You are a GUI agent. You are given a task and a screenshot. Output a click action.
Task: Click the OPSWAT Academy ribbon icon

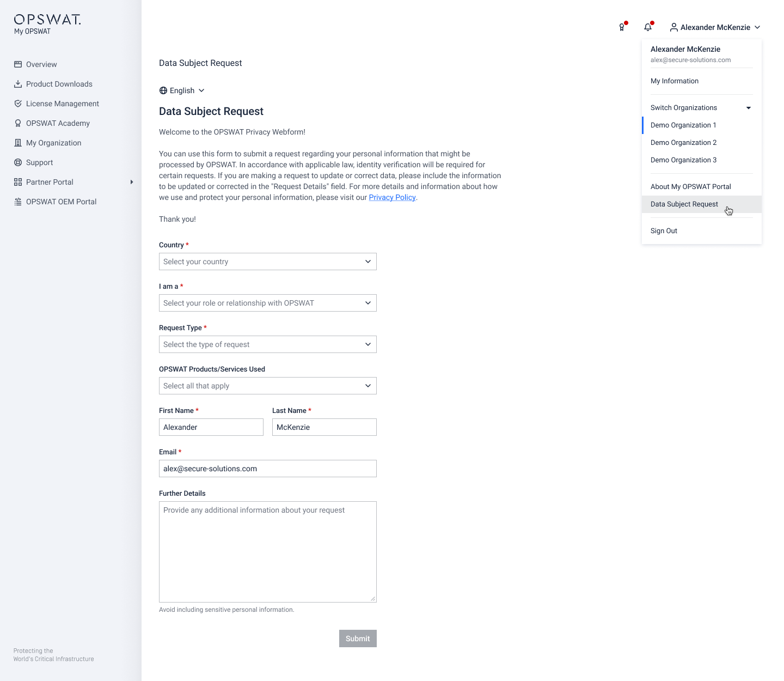18,123
